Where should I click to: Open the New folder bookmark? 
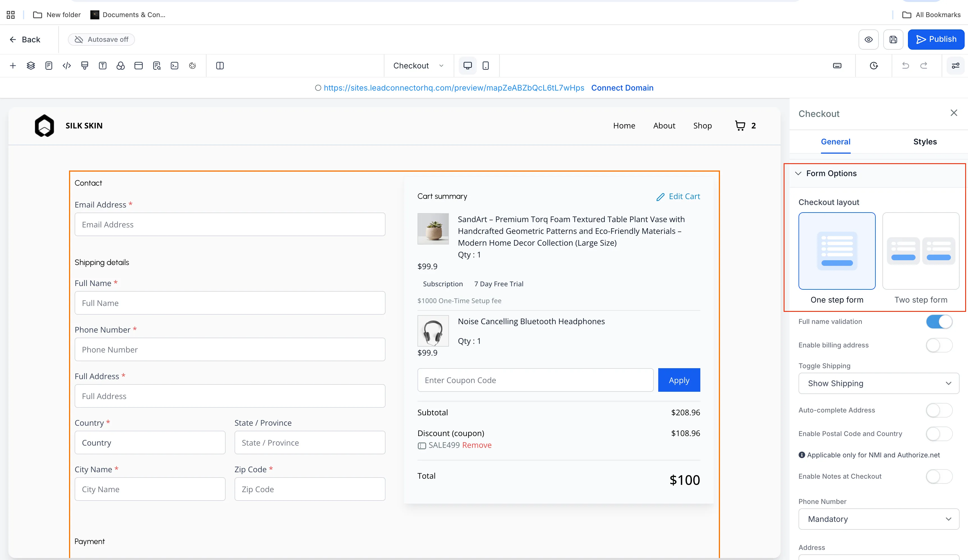coord(57,15)
